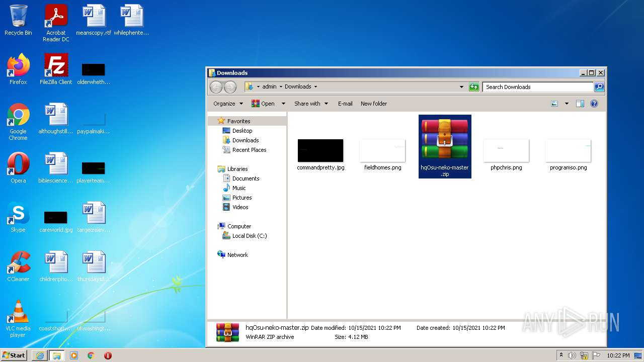Select biblescience Word document on desktop
The image size is (644, 362).
click(56, 168)
